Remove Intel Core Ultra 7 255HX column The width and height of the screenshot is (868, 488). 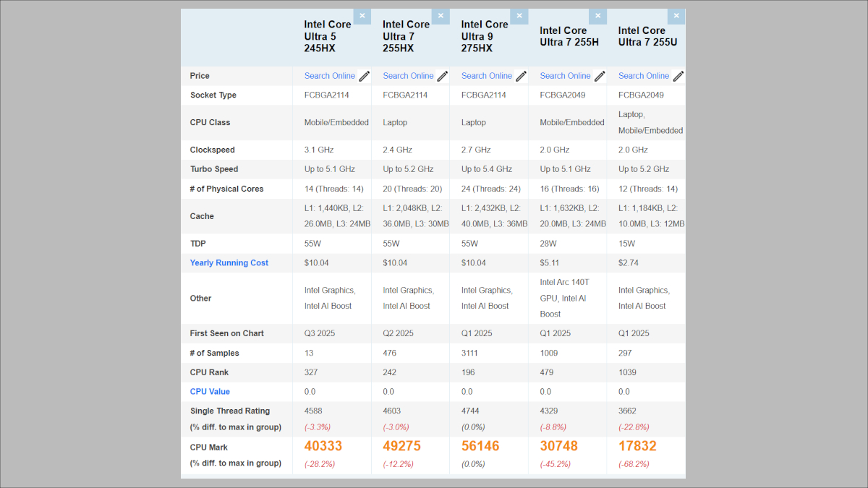pyautogui.click(x=441, y=16)
